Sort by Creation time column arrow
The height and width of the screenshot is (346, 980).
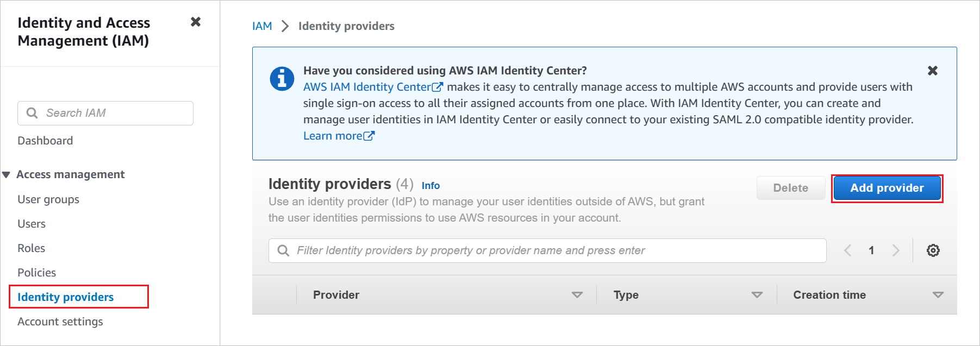click(938, 295)
